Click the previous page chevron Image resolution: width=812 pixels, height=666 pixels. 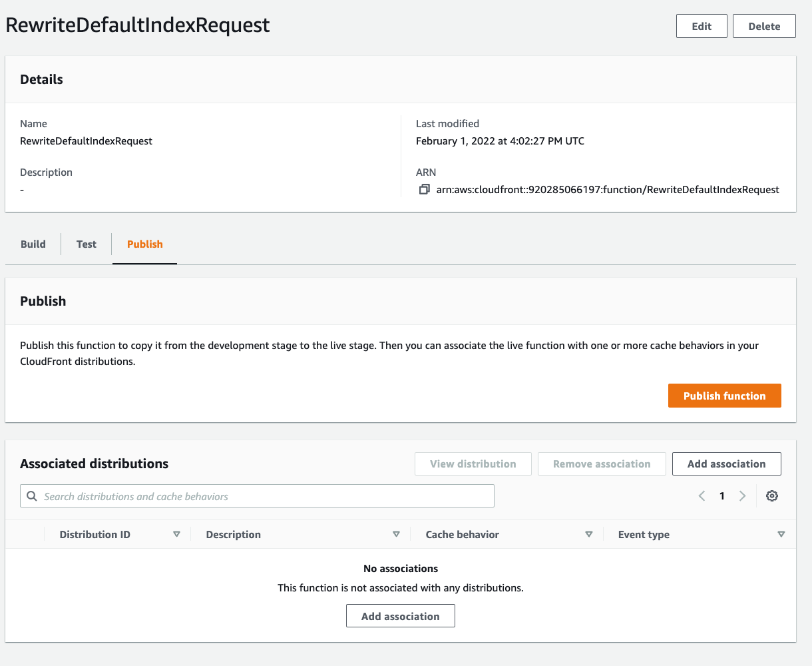(x=702, y=496)
